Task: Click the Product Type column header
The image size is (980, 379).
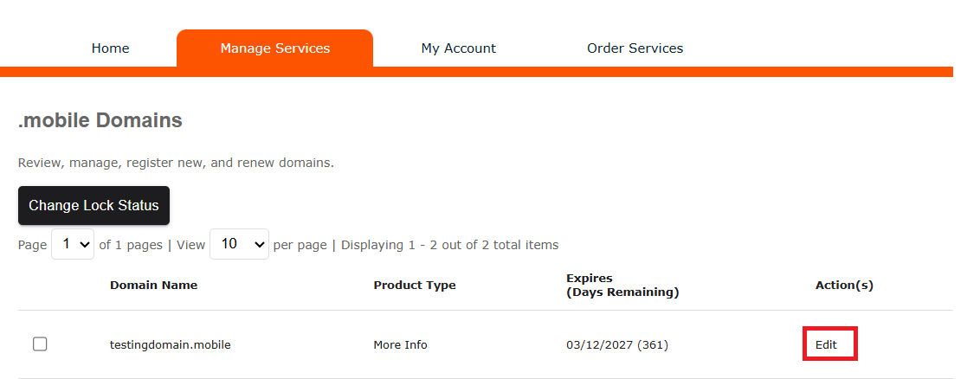Action: point(414,285)
